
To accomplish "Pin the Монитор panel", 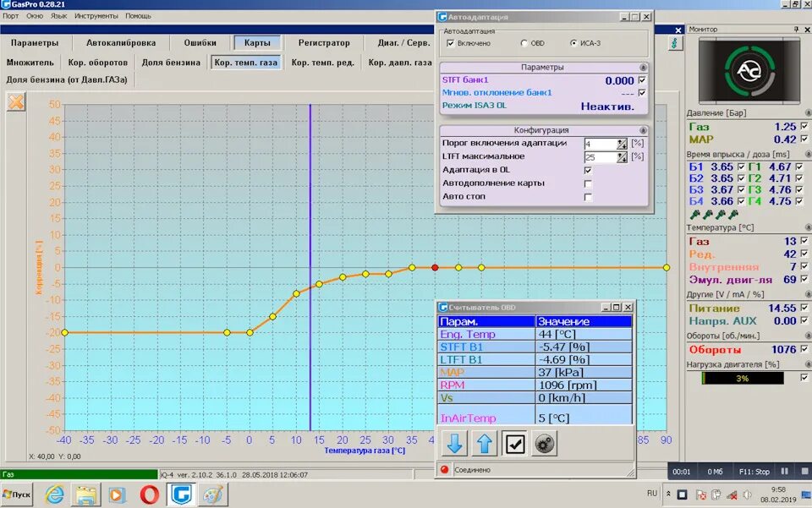I will (x=796, y=30).
